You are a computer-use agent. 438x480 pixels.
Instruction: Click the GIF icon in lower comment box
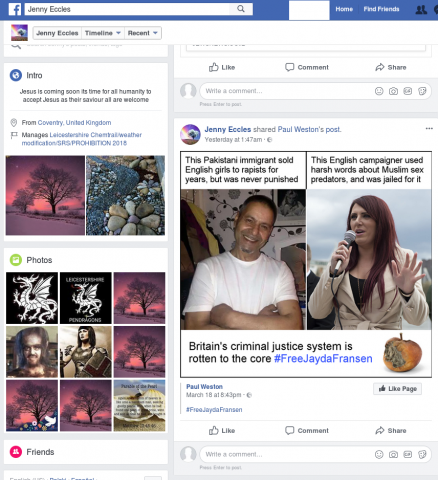tap(408, 454)
